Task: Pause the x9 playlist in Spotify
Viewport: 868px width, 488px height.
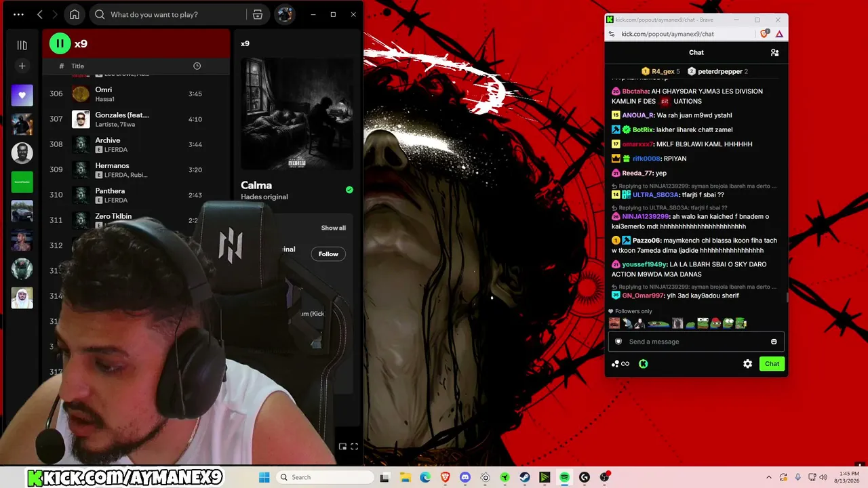Action: (60, 43)
